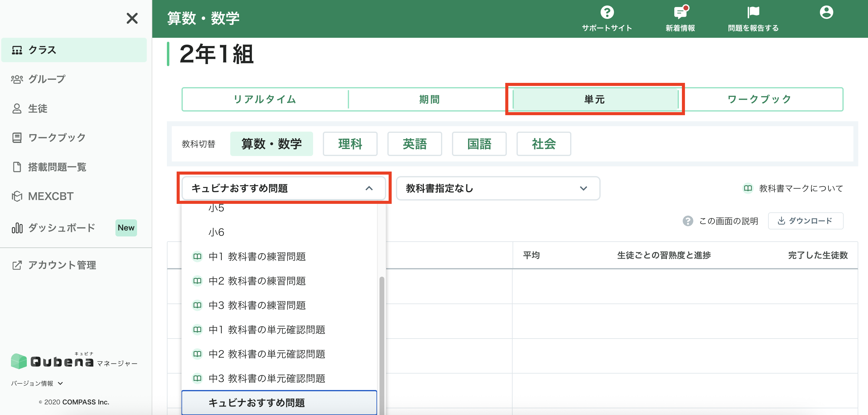
Task: Open この画面の説明 help
Action: point(721,221)
